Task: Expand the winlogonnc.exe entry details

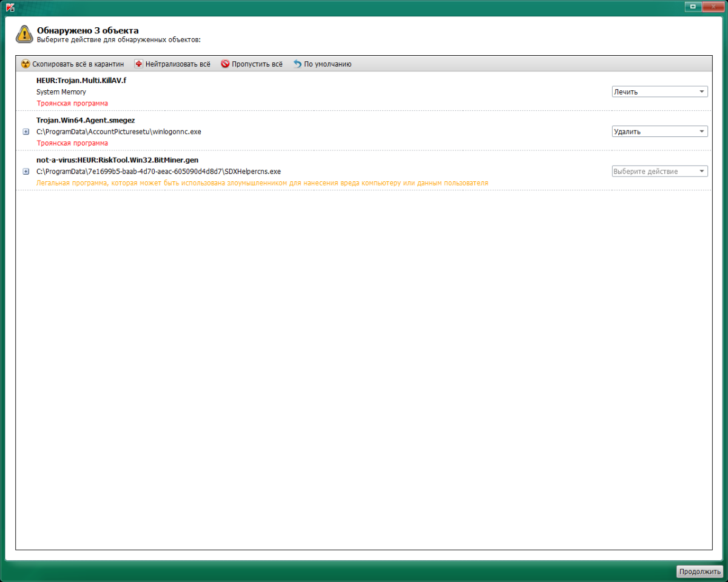Action: click(26, 132)
